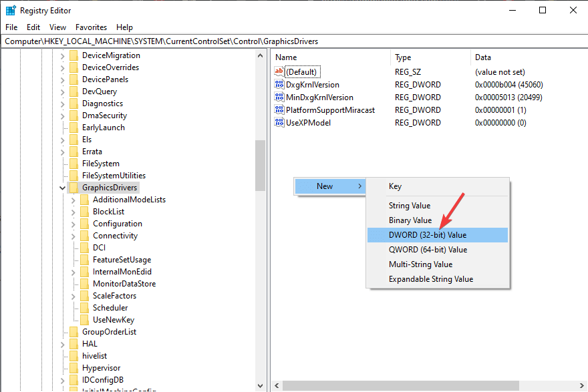588x392 pixels.
Task: Expand the Connectivity key
Action: (x=73, y=236)
